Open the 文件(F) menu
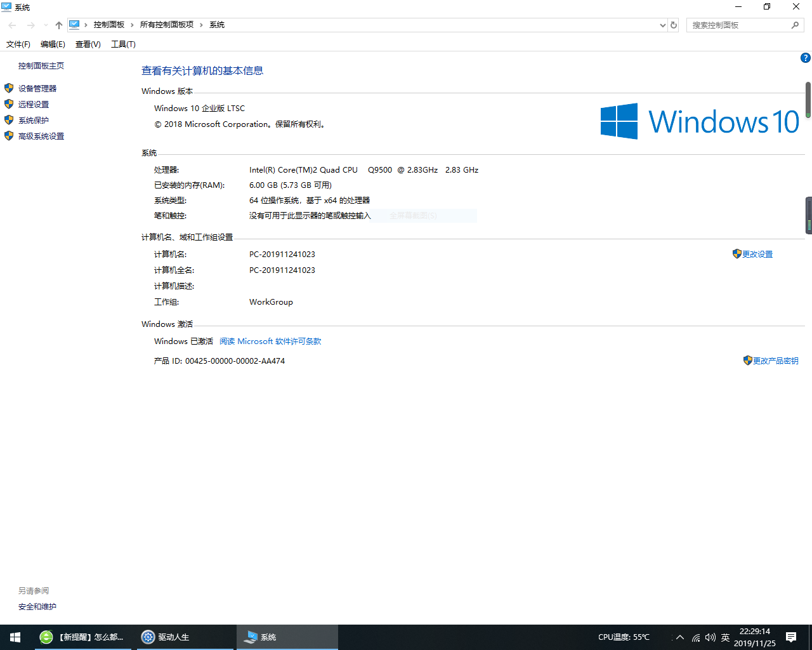This screenshot has width=812, height=650. (18, 44)
